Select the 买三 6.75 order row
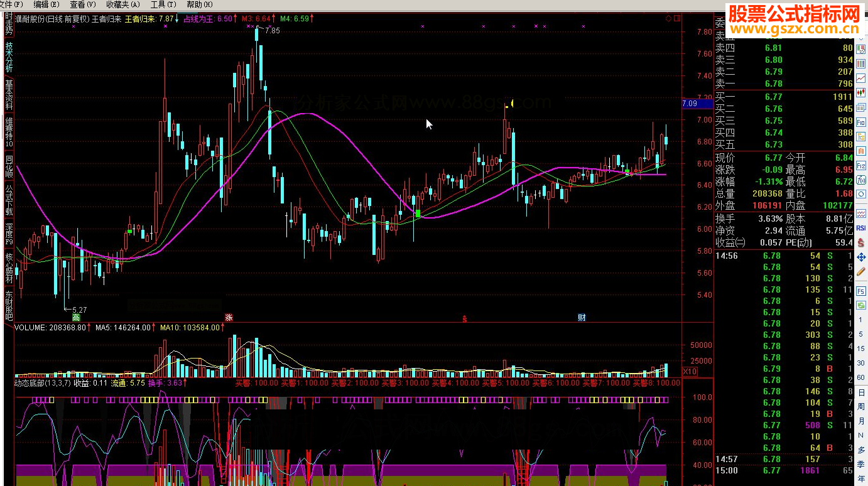This screenshot has width=868, height=486. point(784,121)
